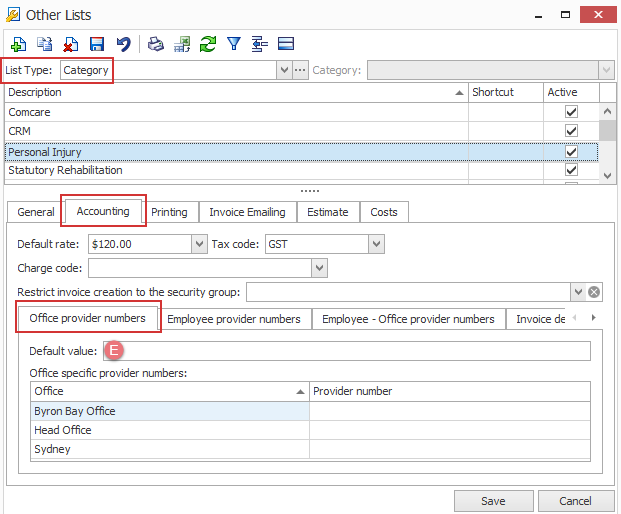
Task: Open the Charge code dropdown
Action: coord(319,268)
